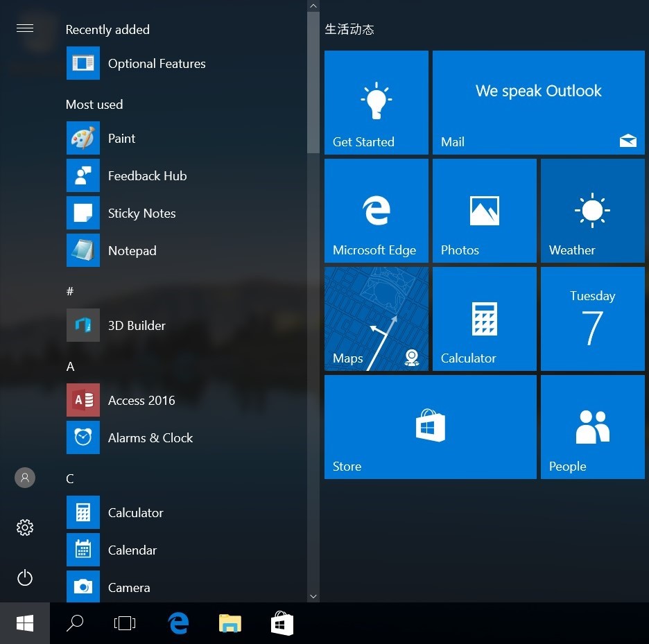
Task: Click the taskbar search icon
Action: pyautogui.click(x=75, y=623)
